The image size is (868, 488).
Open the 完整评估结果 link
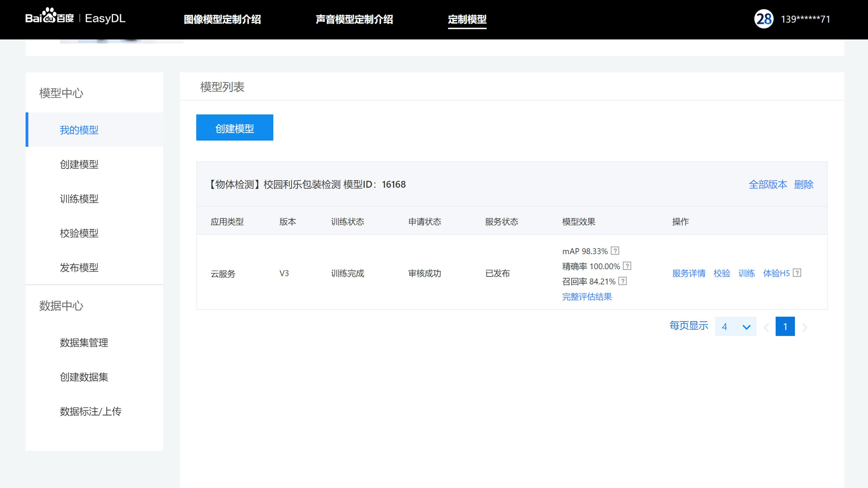[x=587, y=297]
